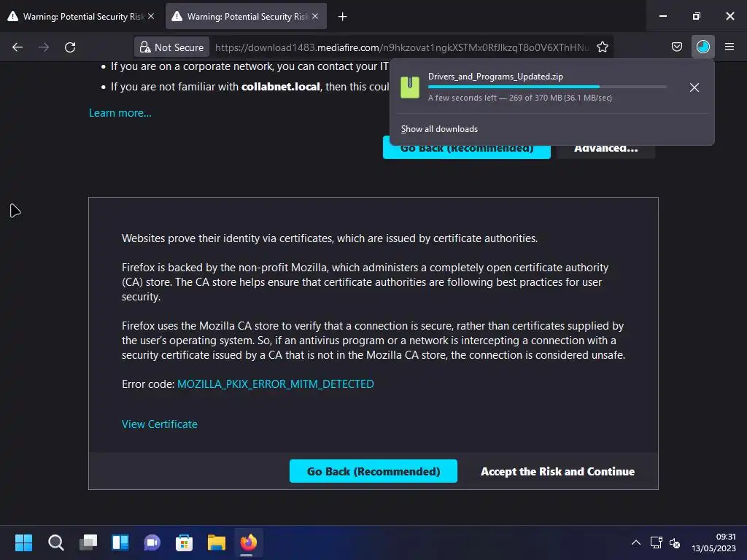Open the Firefox application menu
747x560 pixels.
[729, 47]
